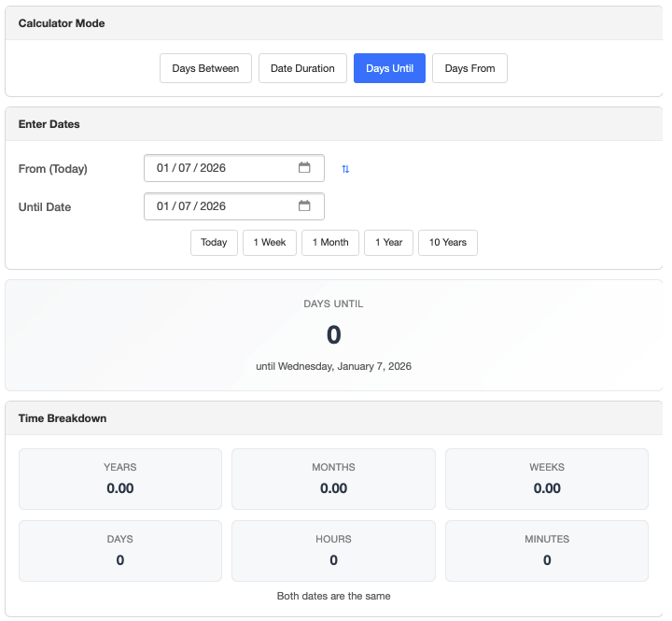Click the Minutes breakdown card

click(x=547, y=550)
